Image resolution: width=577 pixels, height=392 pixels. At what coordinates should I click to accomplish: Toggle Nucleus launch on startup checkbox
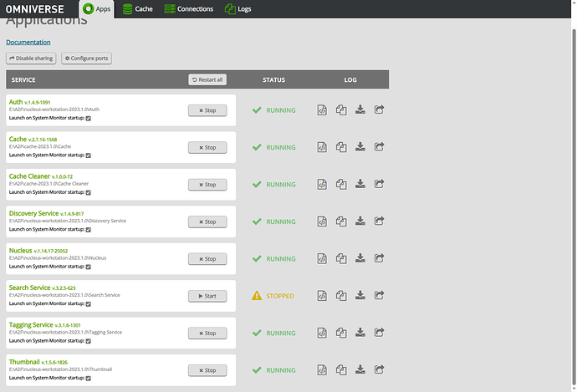coord(89,267)
